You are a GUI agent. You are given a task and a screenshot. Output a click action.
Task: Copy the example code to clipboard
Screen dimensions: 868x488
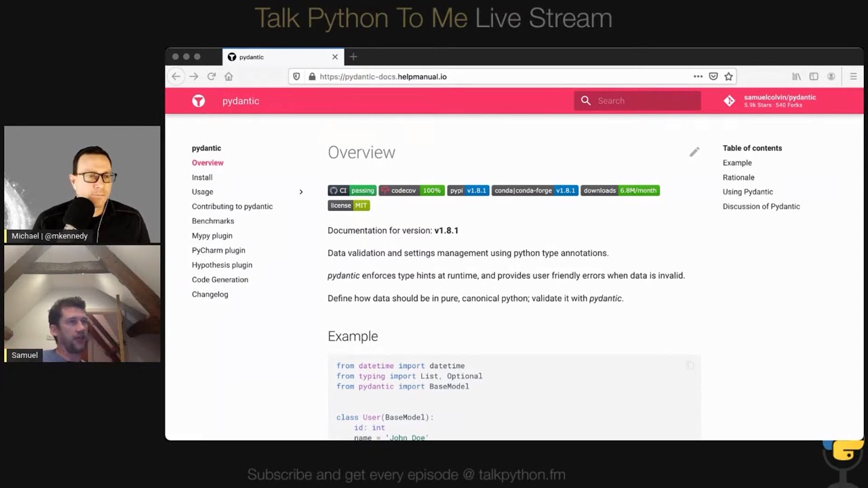pos(690,366)
